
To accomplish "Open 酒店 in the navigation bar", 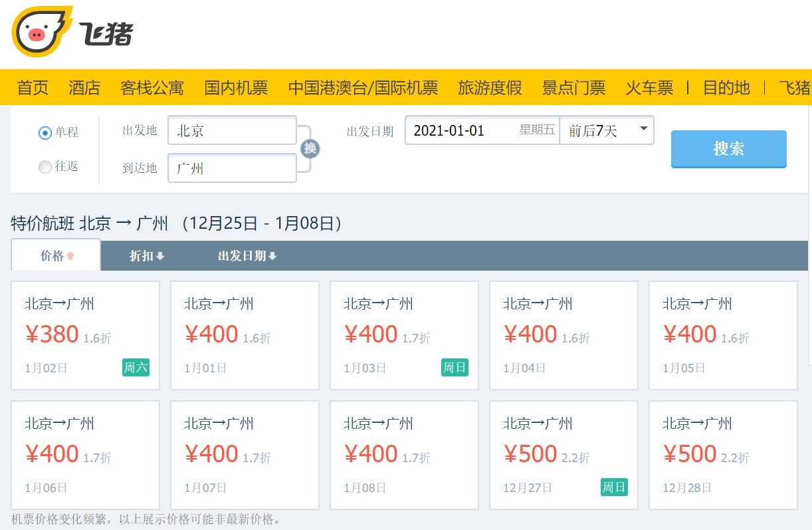I will tap(84, 88).
